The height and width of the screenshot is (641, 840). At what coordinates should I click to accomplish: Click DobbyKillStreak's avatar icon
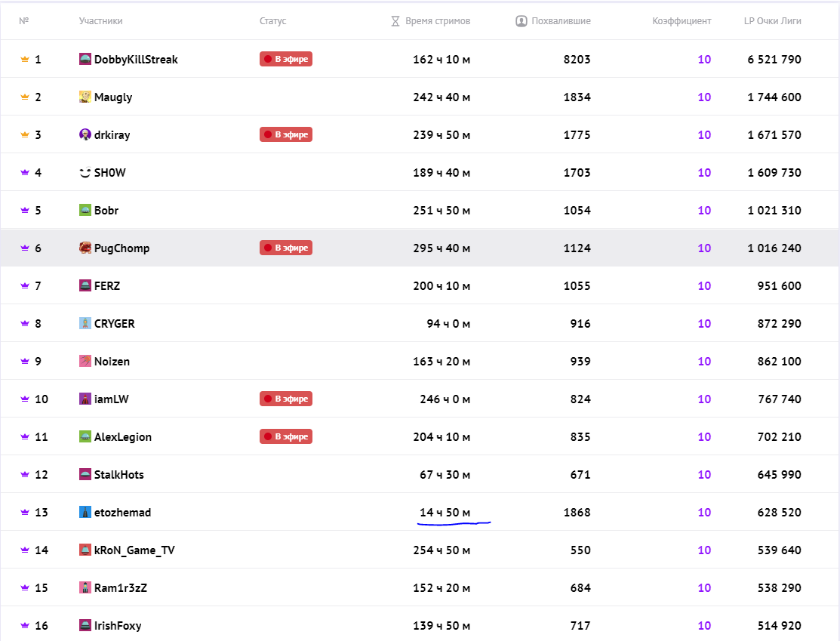click(x=85, y=59)
